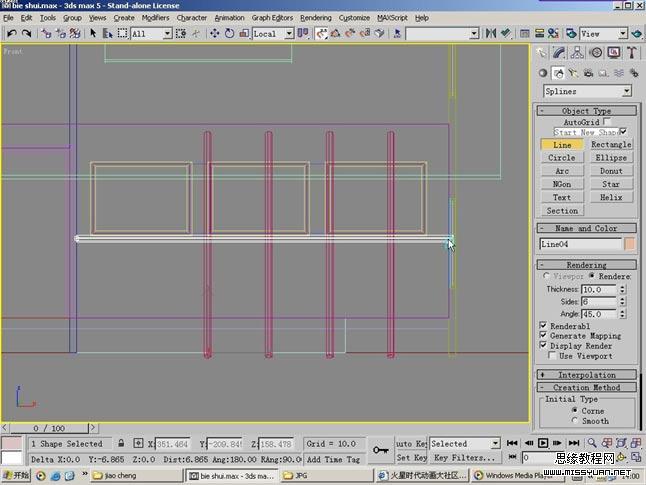Viewport: 646px width, 485px height.
Task: Activate the Select and Move tool
Action: [x=215, y=33]
